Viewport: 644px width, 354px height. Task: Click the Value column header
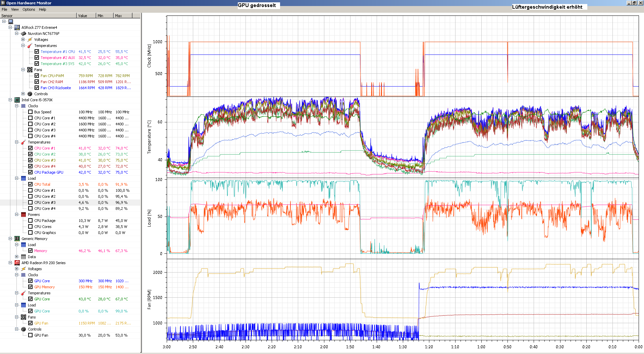click(x=87, y=16)
